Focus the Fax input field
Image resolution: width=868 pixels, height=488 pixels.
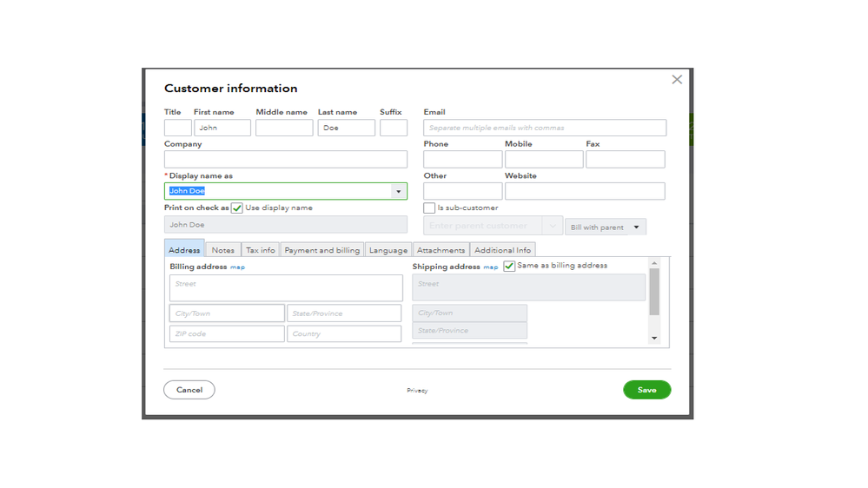pyautogui.click(x=626, y=160)
